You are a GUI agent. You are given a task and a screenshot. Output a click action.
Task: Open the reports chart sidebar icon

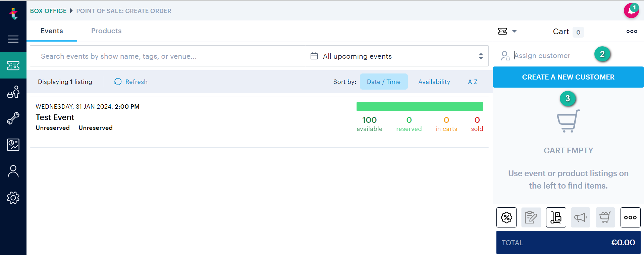pyautogui.click(x=13, y=145)
